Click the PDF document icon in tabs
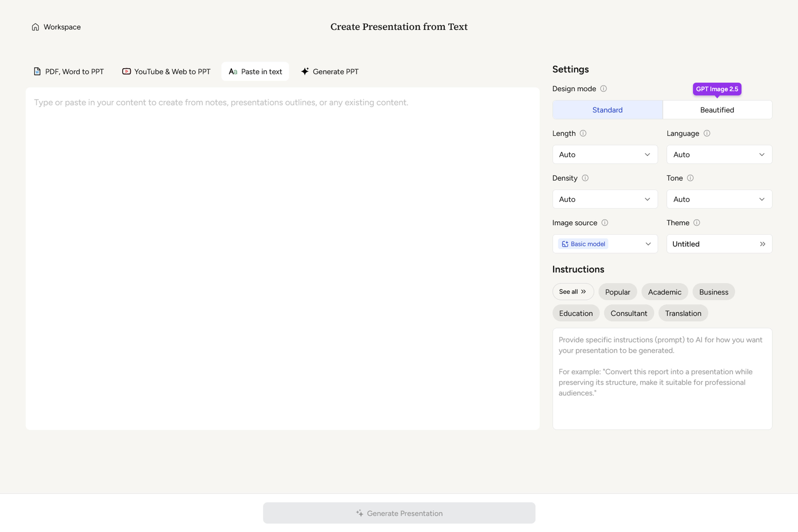Viewport: 798px width, 532px height. 37,71
